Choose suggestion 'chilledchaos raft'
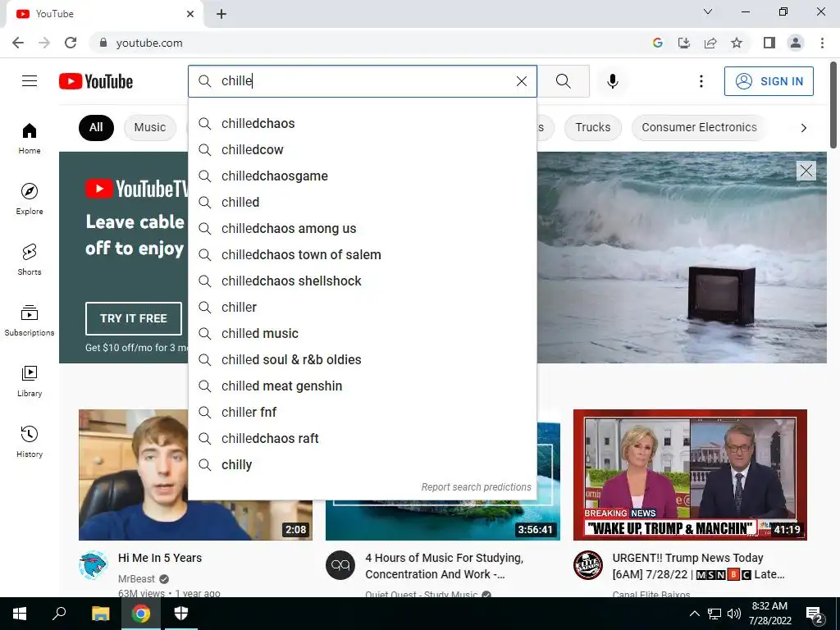 click(x=362, y=438)
